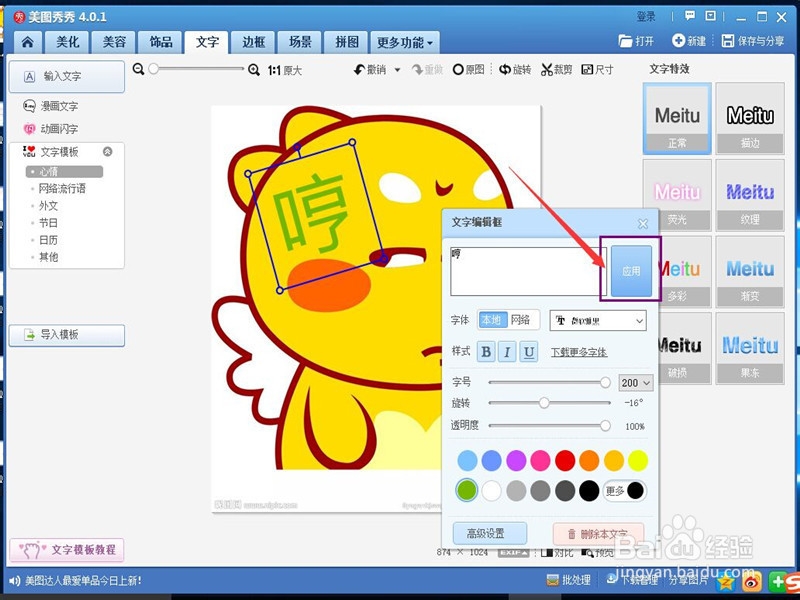Image resolution: width=800 pixels, height=600 pixels.
Task: Switch to the 饰品 tab
Action: click(161, 42)
